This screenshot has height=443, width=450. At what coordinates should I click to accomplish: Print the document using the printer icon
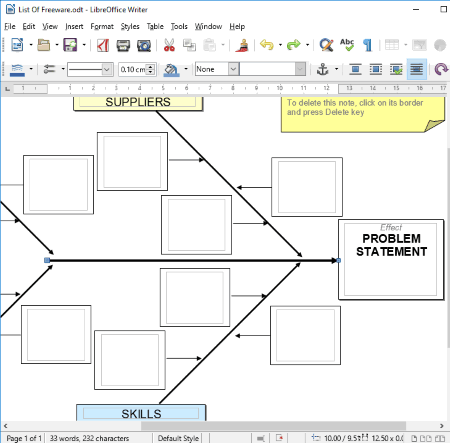[123, 45]
